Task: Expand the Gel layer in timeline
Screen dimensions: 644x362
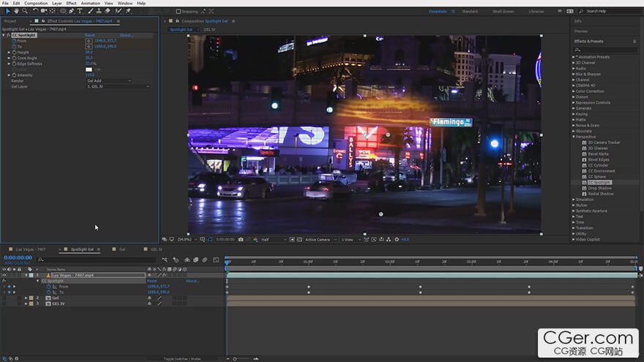Action: tap(26, 298)
